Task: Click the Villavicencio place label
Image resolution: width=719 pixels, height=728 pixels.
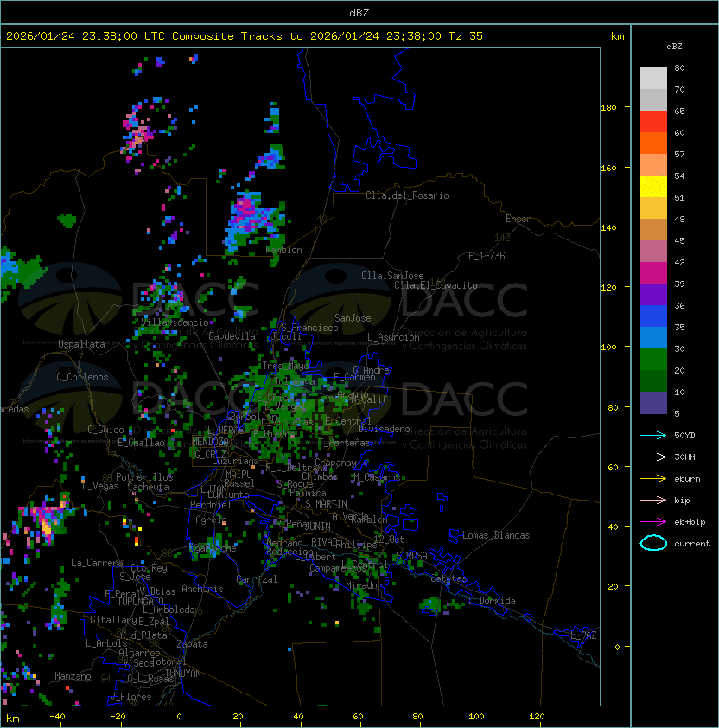Action: [175, 322]
